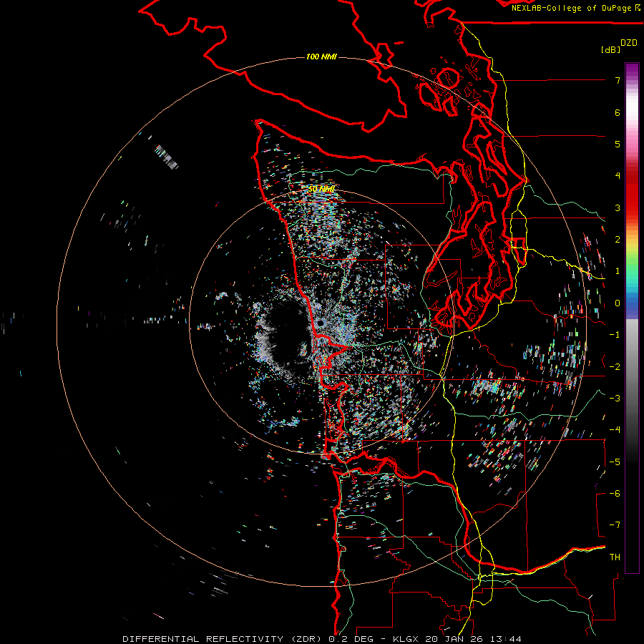This screenshot has width=644, height=644.
Task: Click the 0.2 DEG elevation label
Action: click(x=351, y=639)
